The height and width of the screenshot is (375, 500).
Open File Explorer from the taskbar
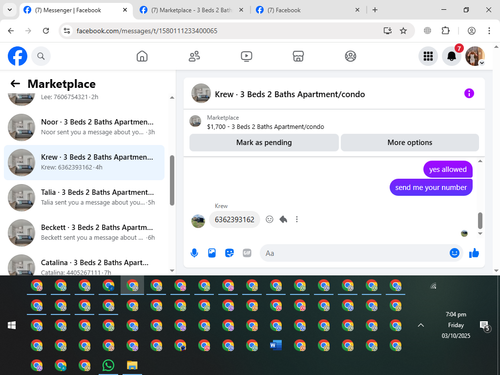(132, 365)
